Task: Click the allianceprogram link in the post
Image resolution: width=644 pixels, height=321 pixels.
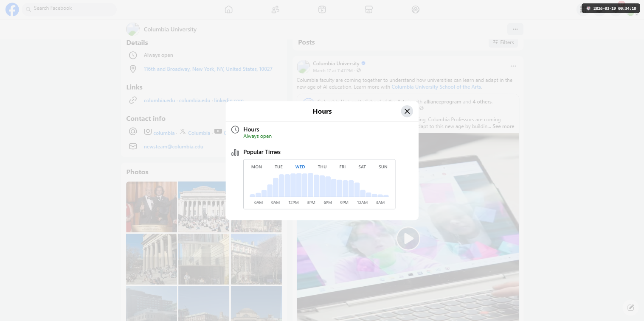Action: (x=442, y=102)
